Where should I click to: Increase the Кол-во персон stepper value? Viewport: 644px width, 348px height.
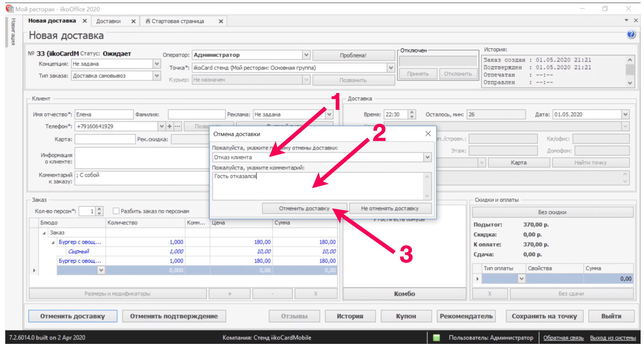(x=99, y=209)
